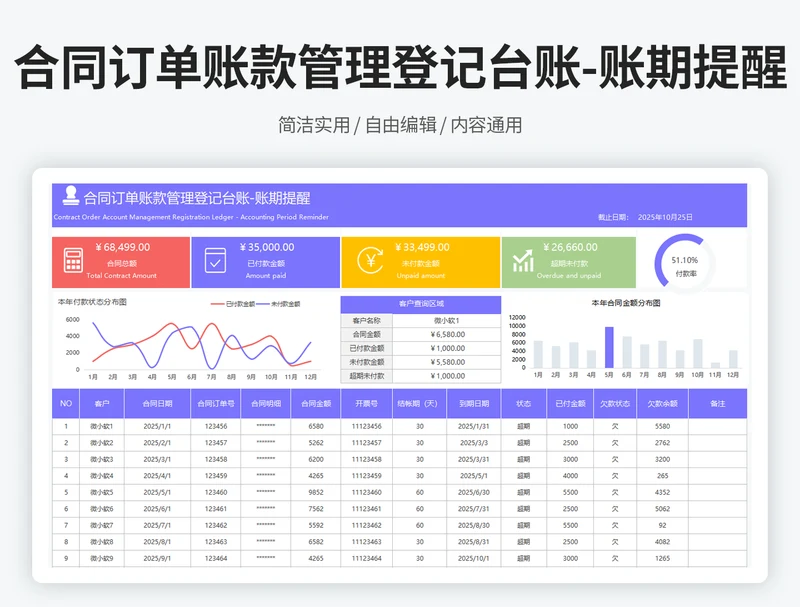This screenshot has height=607, width=800.
Task: Click invoice number 11123457 cell
Action: point(366,443)
